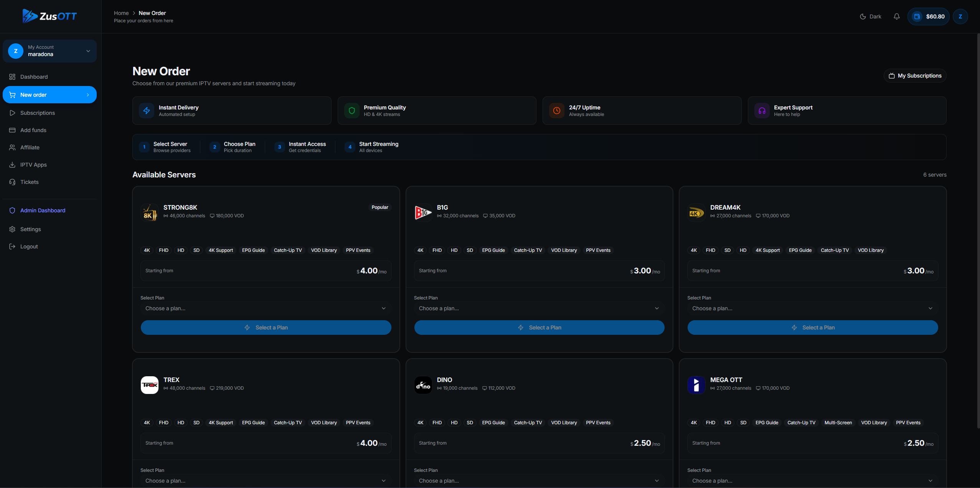Click the DREAM4K server logo
Image resolution: width=980 pixels, height=488 pixels.
[x=696, y=212]
